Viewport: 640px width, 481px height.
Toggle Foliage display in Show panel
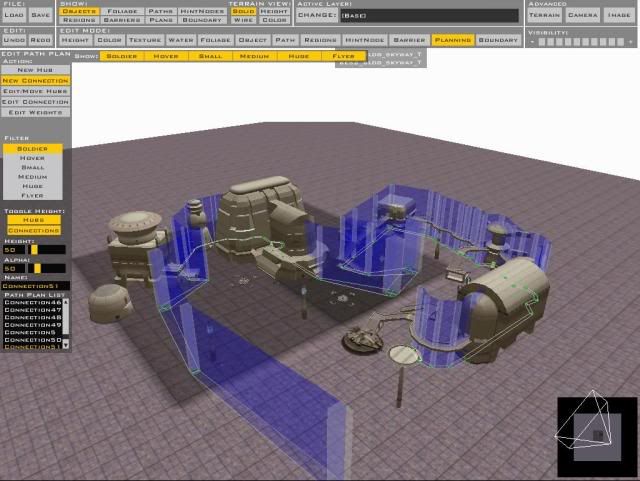[122, 11]
